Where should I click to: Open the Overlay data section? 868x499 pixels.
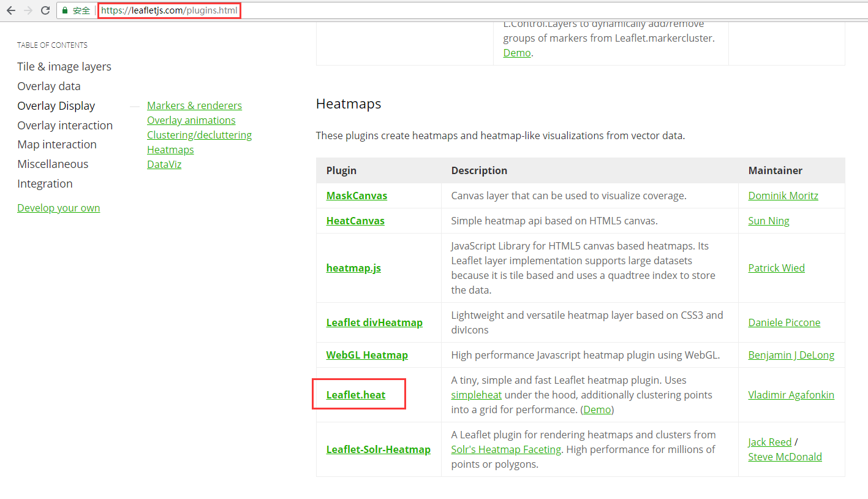49,86
